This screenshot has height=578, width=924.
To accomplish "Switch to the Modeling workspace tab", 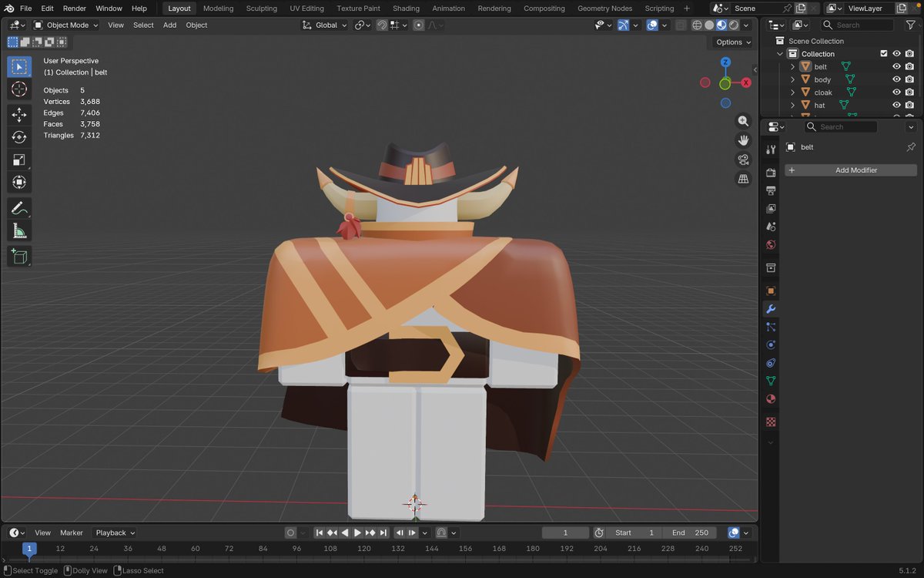I will [219, 8].
